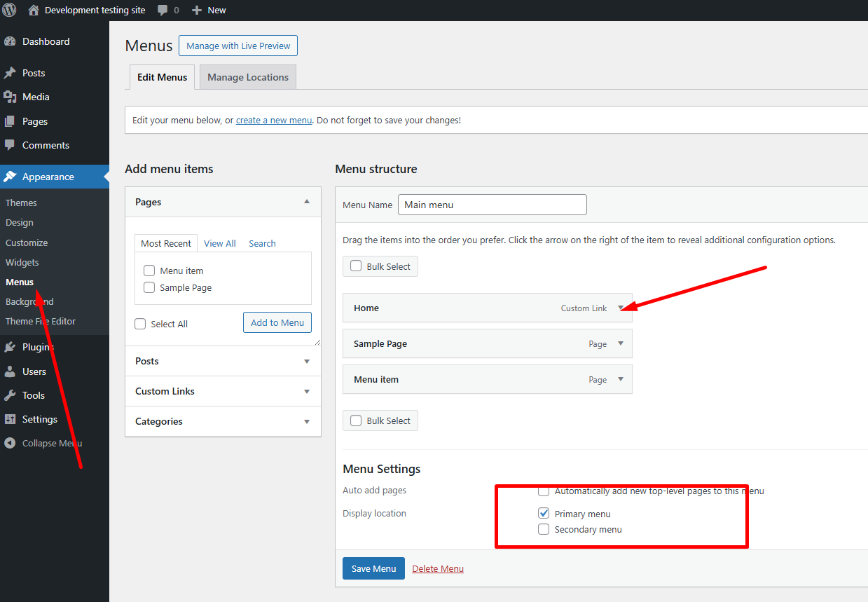Screen dimensions: 868x602
Task: Click the Media library icon
Action: tap(10, 97)
